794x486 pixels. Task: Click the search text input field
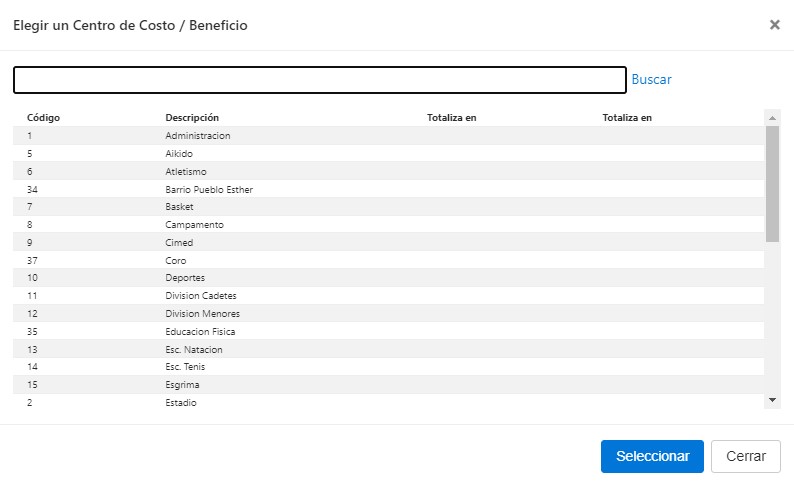click(320, 80)
